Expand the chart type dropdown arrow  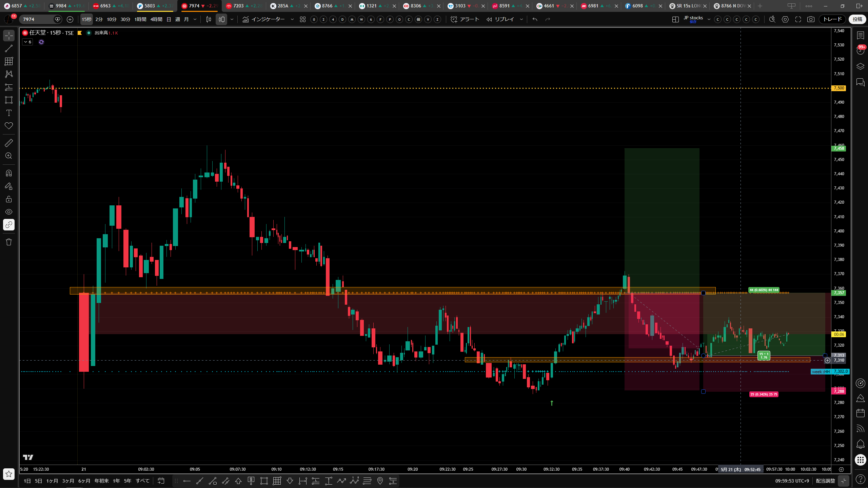(x=232, y=19)
